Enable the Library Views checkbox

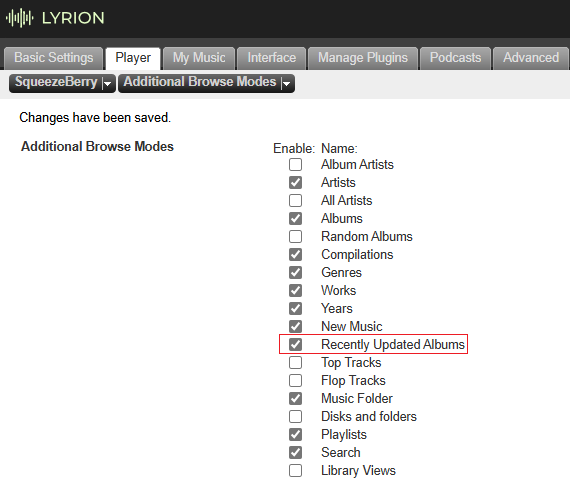tap(296, 471)
